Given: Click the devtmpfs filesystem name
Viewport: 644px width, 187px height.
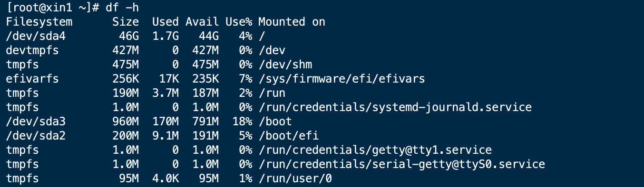Looking at the screenshot, I should tap(33, 50).
